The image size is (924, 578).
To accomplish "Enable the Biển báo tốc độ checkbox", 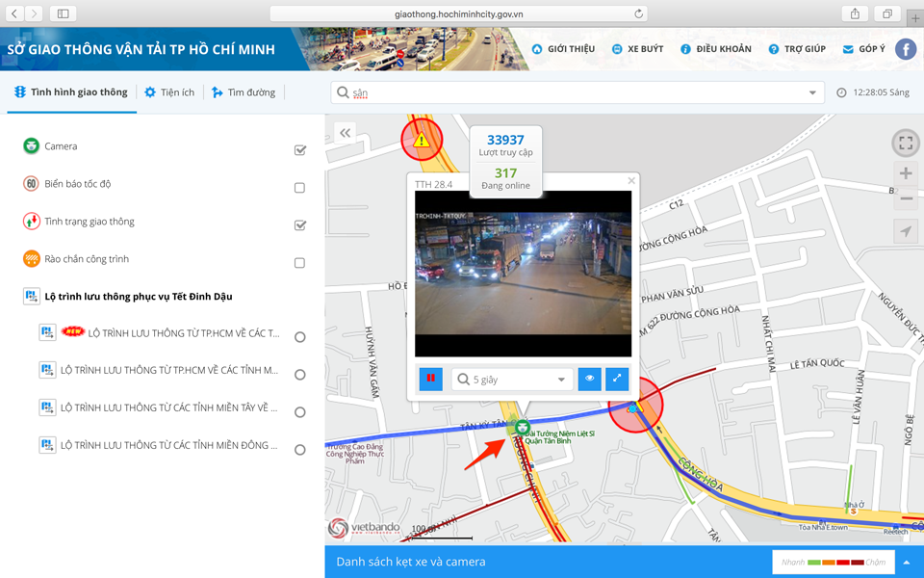I will (x=299, y=188).
